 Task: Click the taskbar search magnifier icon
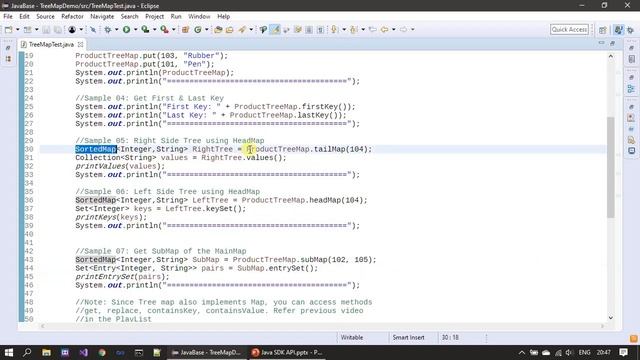point(27,352)
